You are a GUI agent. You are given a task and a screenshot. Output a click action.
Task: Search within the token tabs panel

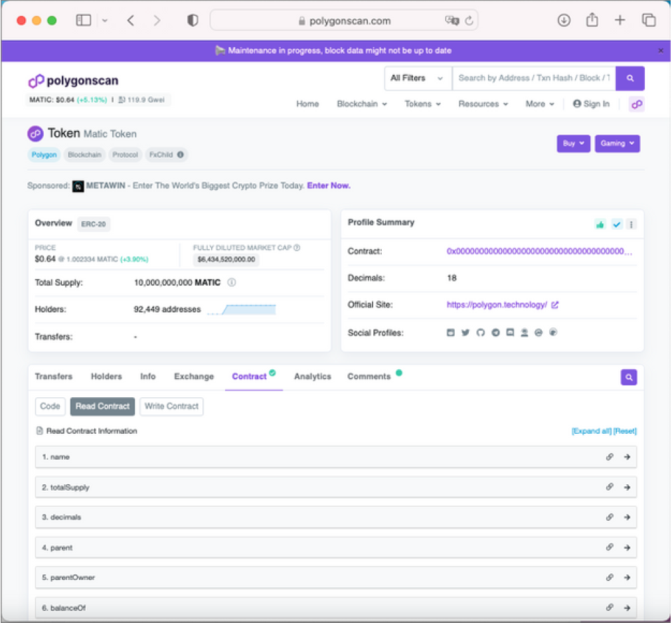(629, 377)
